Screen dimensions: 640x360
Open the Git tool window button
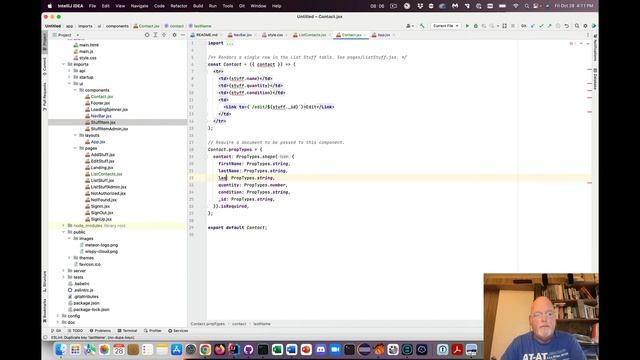click(x=56, y=331)
